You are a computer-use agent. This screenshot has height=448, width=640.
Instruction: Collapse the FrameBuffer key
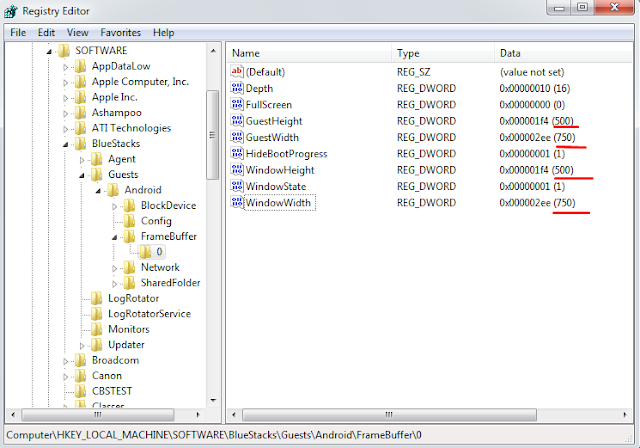114,237
